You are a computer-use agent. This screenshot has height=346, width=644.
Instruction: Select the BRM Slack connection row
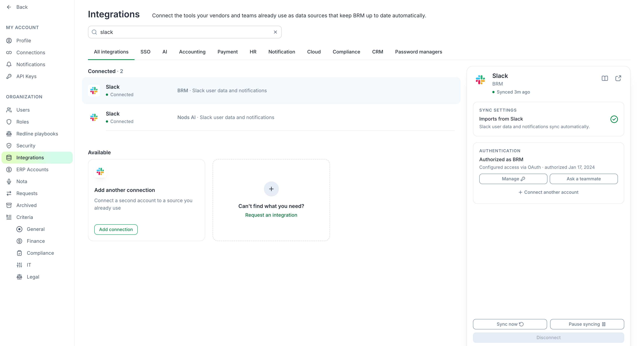pos(271,91)
